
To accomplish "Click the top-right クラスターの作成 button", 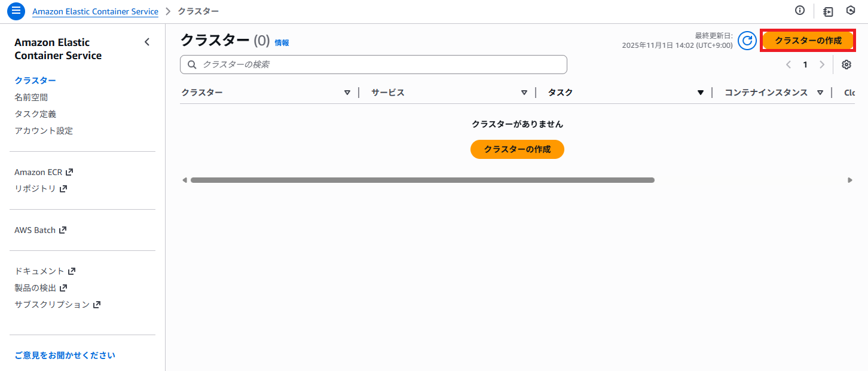I will point(808,41).
